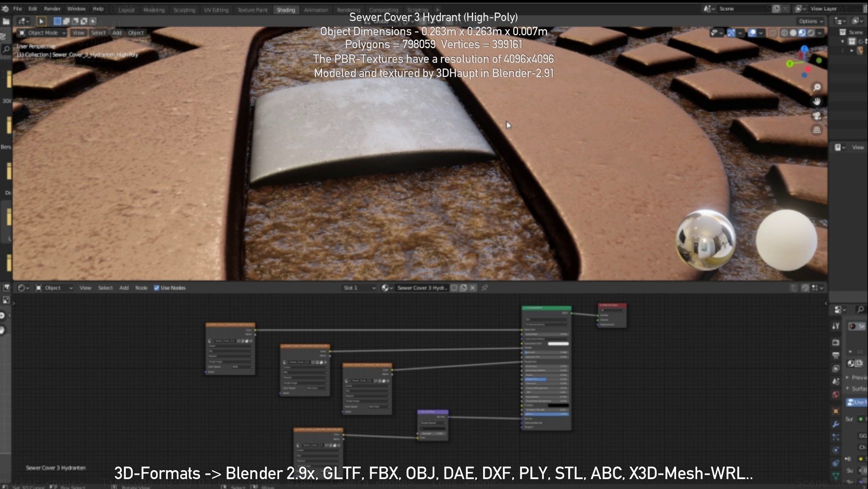Click the pan hand viewport gizmo

tap(817, 102)
